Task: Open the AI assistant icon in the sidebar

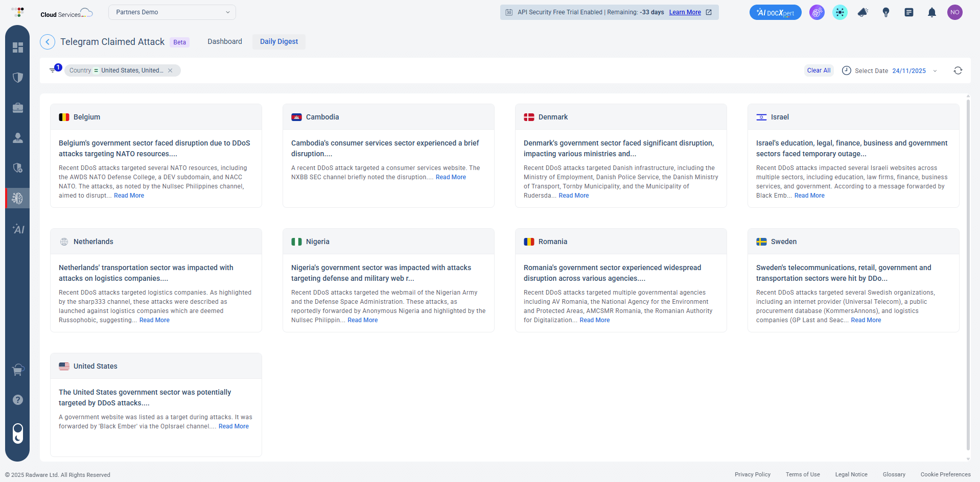Action: pos(17,229)
